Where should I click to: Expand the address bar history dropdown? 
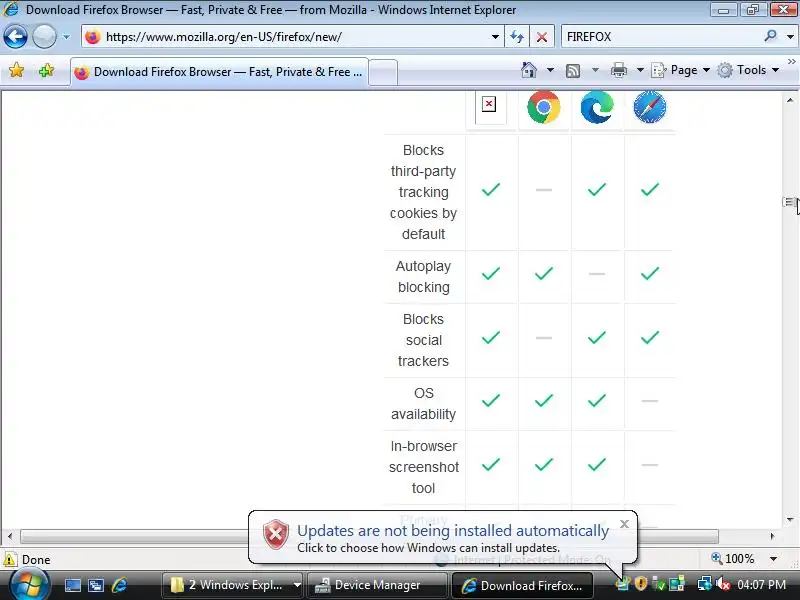point(494,37)
